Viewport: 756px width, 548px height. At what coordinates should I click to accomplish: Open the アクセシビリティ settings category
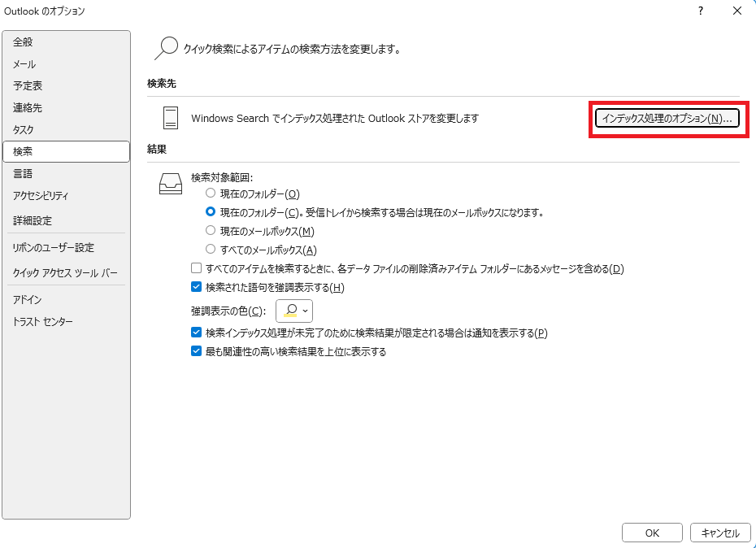pos(41,196)
